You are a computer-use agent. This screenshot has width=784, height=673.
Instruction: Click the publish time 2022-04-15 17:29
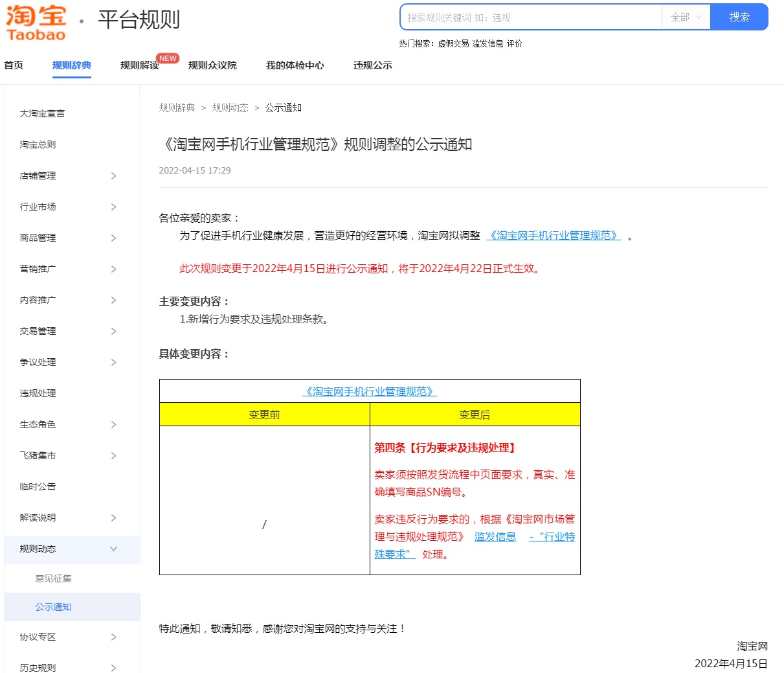(195, 170)
